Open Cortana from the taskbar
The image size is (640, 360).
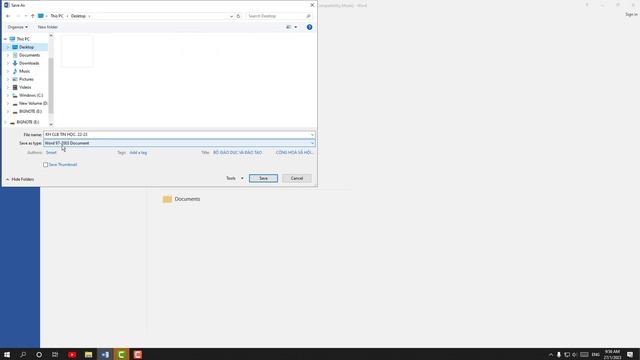click(39, 354)
